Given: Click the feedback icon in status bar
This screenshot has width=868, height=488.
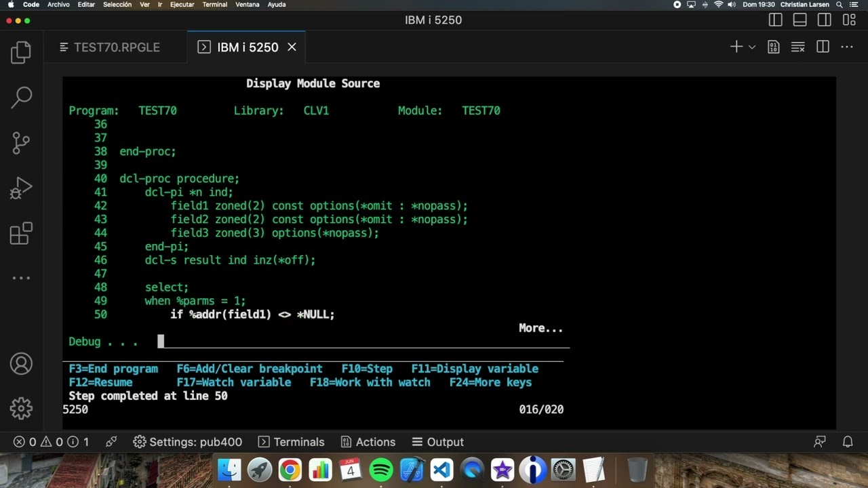Looking at the screenshot, I should pos(820,442).
